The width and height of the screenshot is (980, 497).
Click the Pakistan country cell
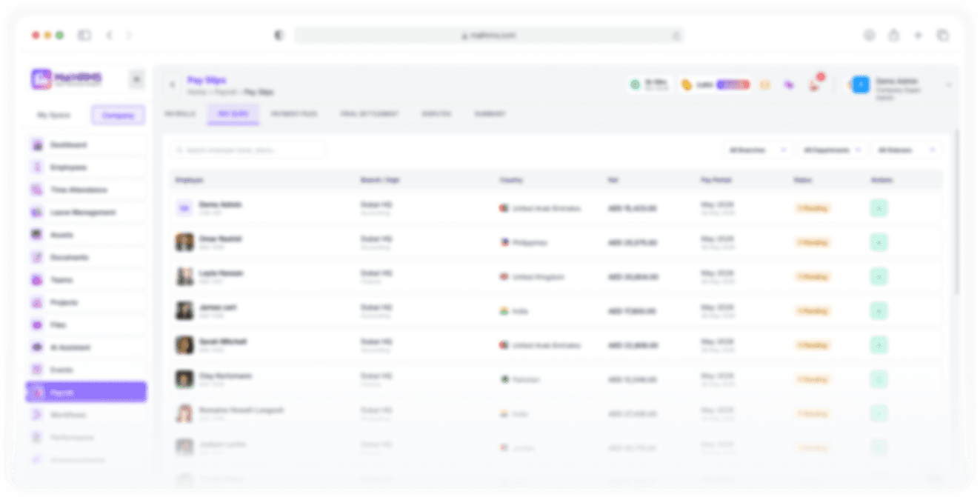pos(521,379)
